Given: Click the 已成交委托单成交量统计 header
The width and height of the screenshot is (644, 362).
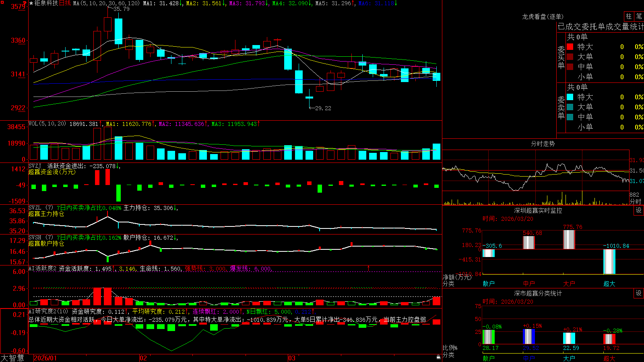Looking at the screenshot, I should [x=601, y=27].
